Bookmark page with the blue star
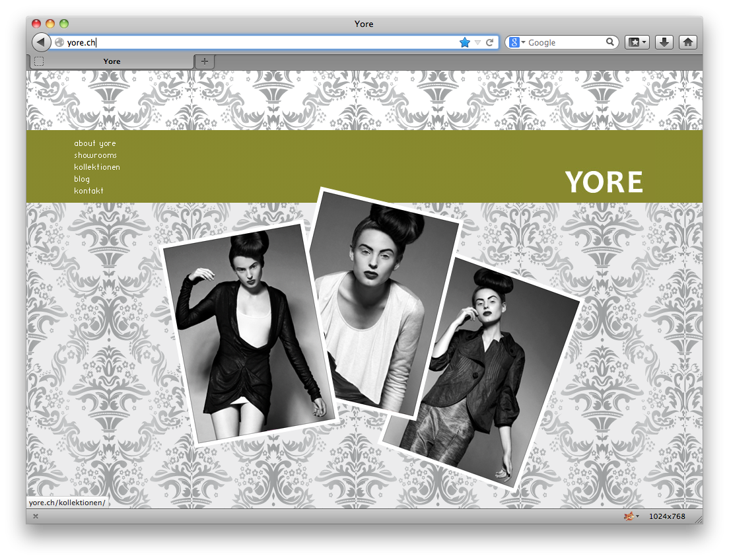Image resolution: width=729 pixels, height=560 pixels. tap(464, 43)
